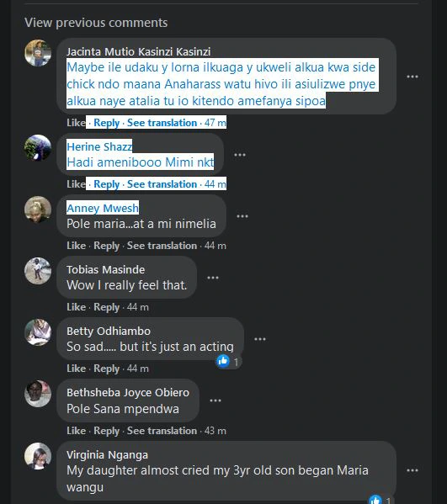View like reaction on Betty Odhiambo's comment
The width and height of the screenshot is (447, 504).
[228, 362]
